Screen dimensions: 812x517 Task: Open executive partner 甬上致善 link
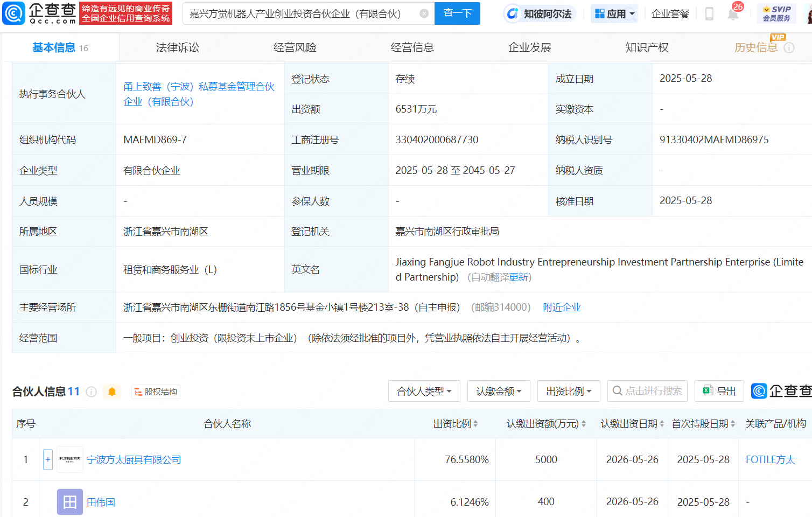[x=199, y=94]
